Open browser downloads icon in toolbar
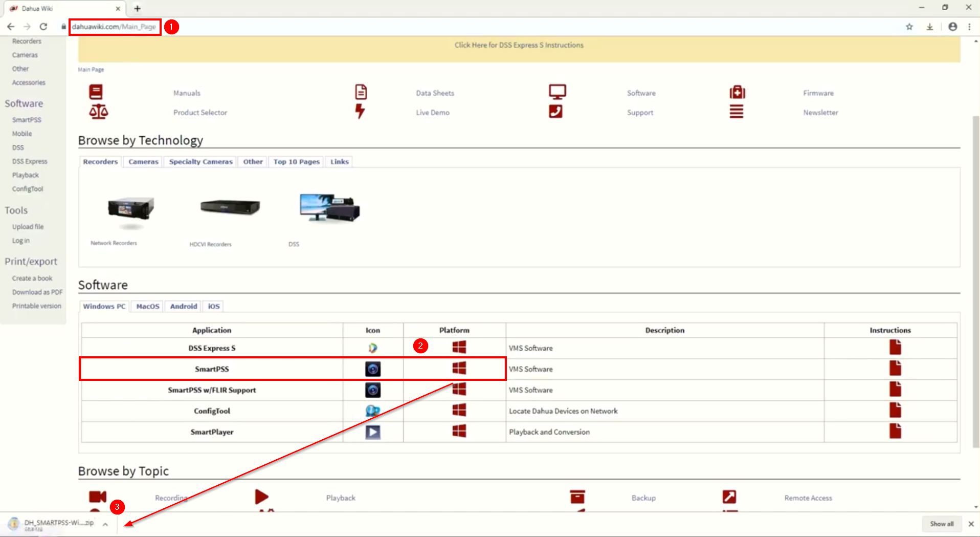The height and width of the screenshot is (537, 980). (x=930, y=27)
